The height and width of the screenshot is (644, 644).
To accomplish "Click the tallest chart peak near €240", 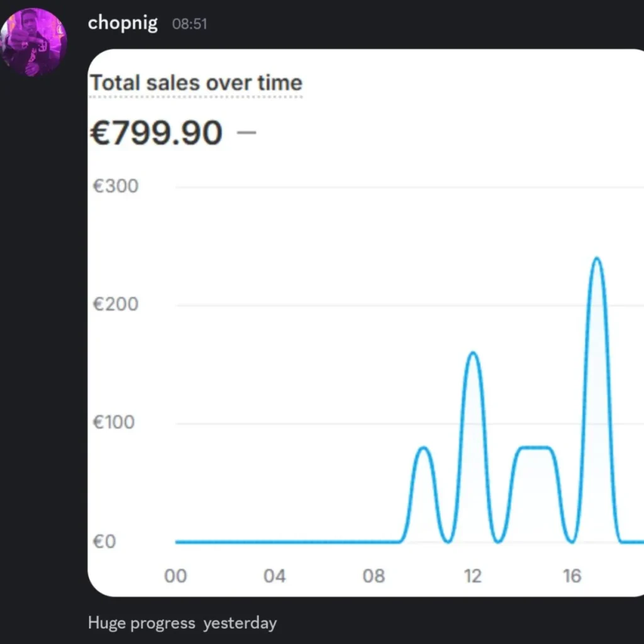I will coord(596,258).
